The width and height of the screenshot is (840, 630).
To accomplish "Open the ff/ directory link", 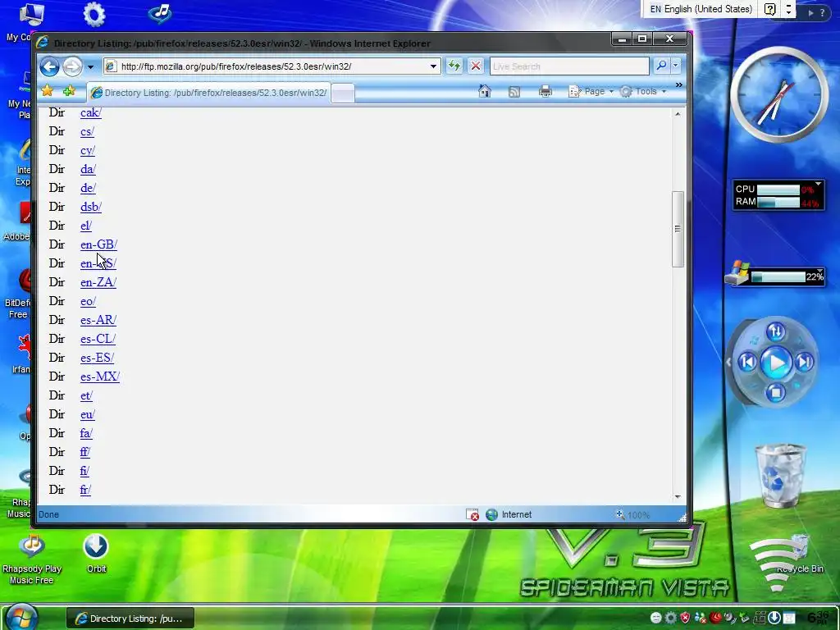I will tap(85, 452).
